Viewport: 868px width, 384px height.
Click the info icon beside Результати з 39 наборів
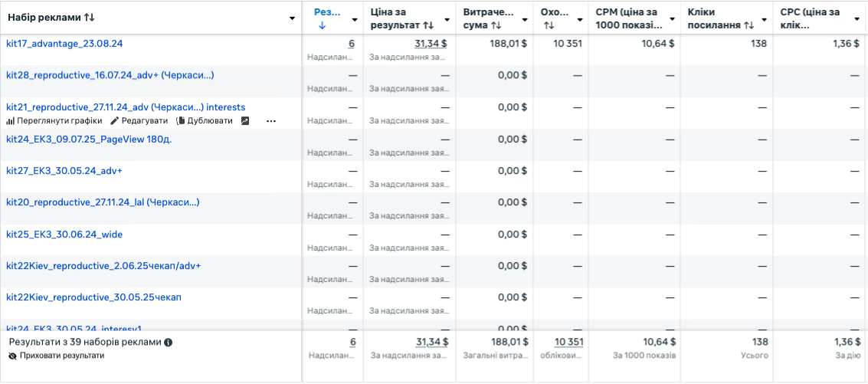169,343
